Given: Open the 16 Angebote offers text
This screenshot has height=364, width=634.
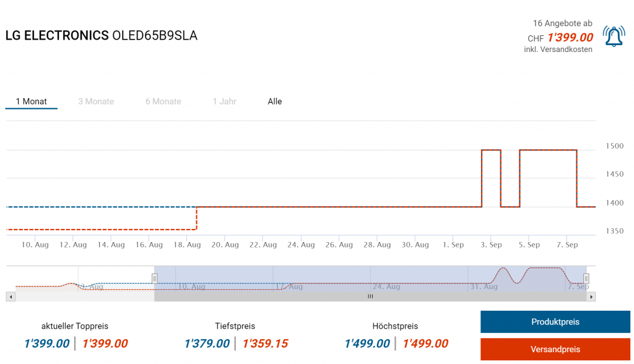Looking at the screenshot, I should tap(562, 24).
